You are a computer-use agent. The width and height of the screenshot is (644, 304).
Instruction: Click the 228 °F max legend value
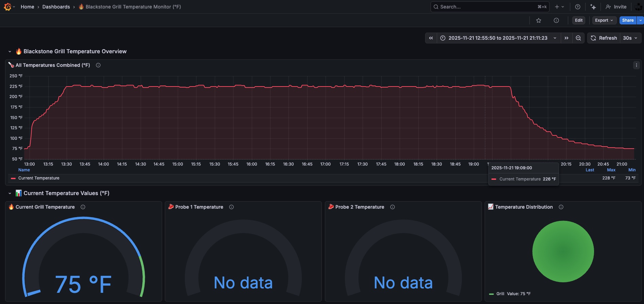pyautogui.click(x=609, y=178)
